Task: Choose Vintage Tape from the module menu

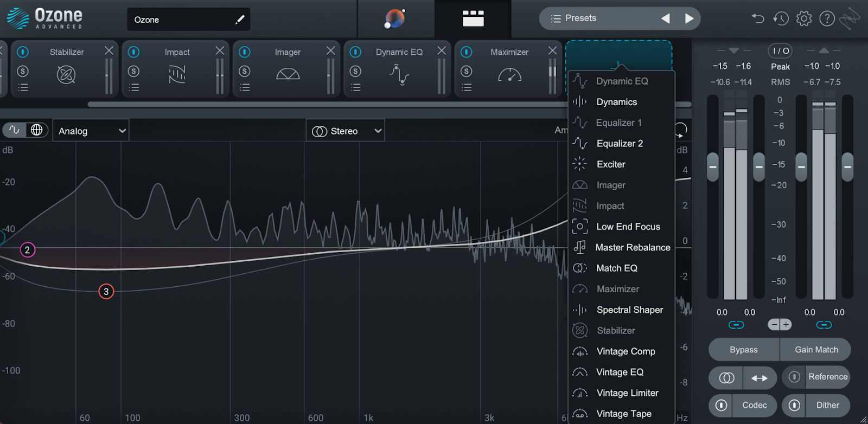Action: (622, 414)
